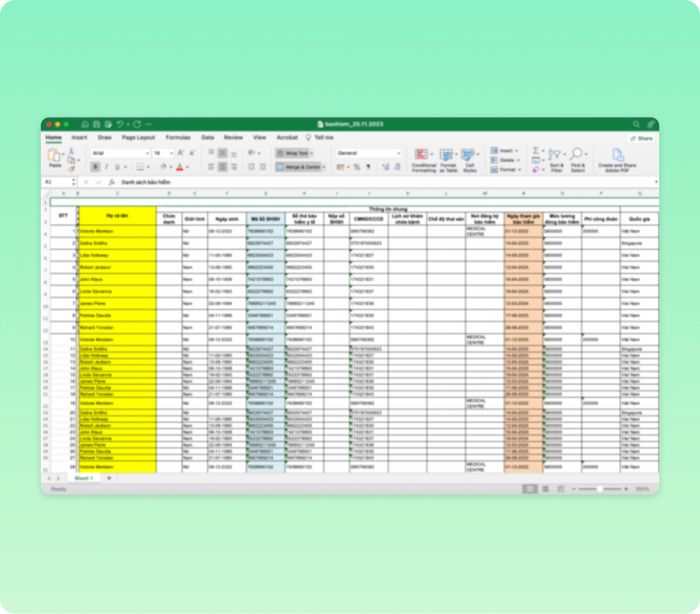This screenshot has height=614, width=700.
Task: Open Conditional Formatting
Action: coord(424,159)
